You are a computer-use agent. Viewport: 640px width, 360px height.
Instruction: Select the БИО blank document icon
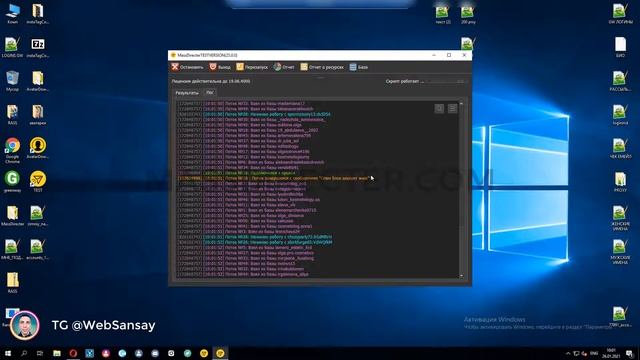pos(620,47)
